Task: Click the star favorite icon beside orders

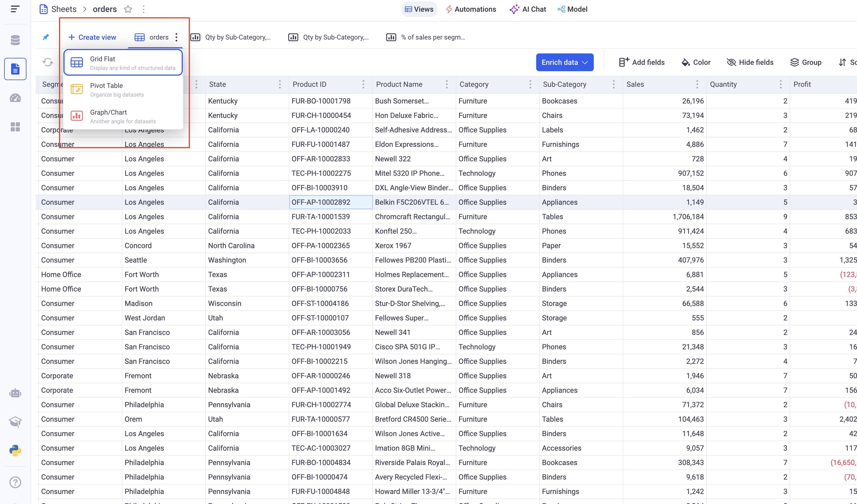Action: (128, 9)
